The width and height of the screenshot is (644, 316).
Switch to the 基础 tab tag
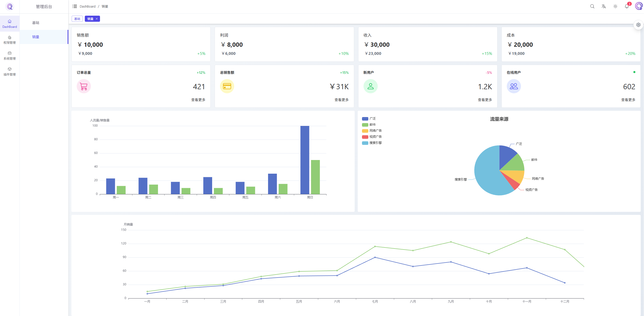[x=77, y=19]
